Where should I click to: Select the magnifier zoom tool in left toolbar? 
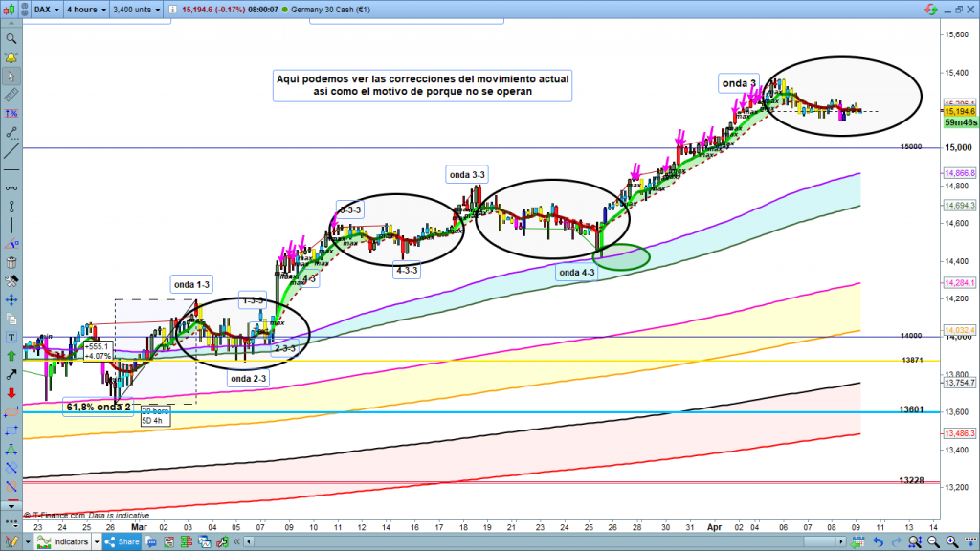coord(11,39)
